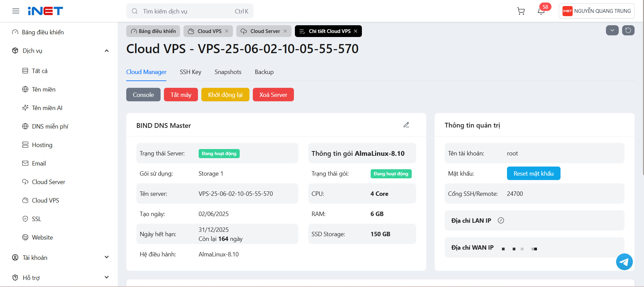Click server name VPS-25-06-02-10-05-55-570 value
This screenshot has width=644, height=287.
[x=236, y=194]
